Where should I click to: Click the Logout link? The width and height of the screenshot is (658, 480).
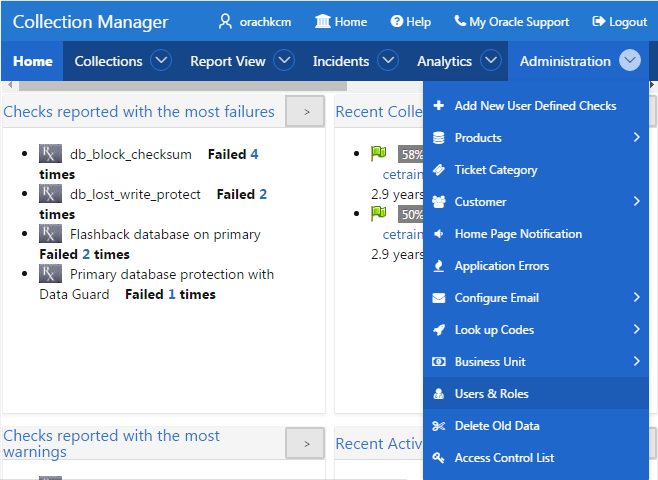coord(619,22)
